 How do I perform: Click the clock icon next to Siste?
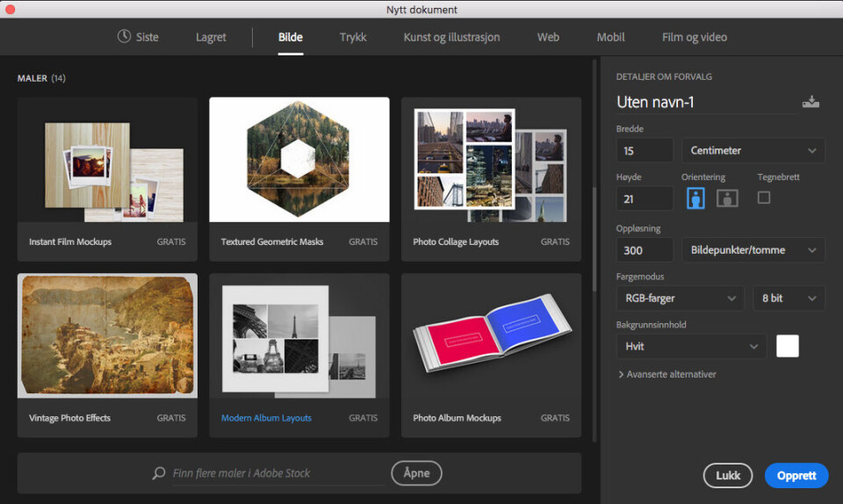(x=124, y=36)
